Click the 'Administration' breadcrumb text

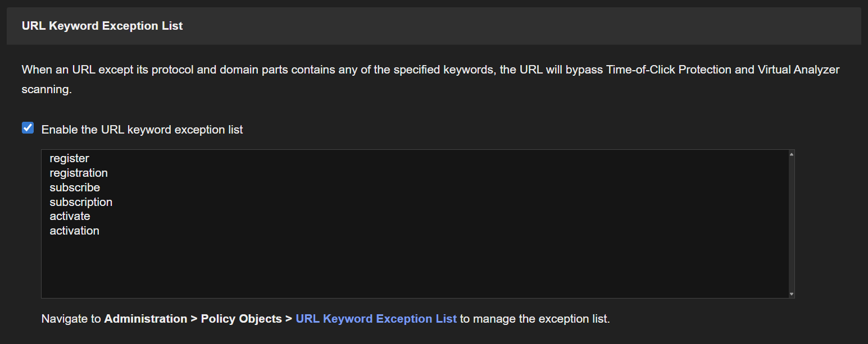coord(146,319)
